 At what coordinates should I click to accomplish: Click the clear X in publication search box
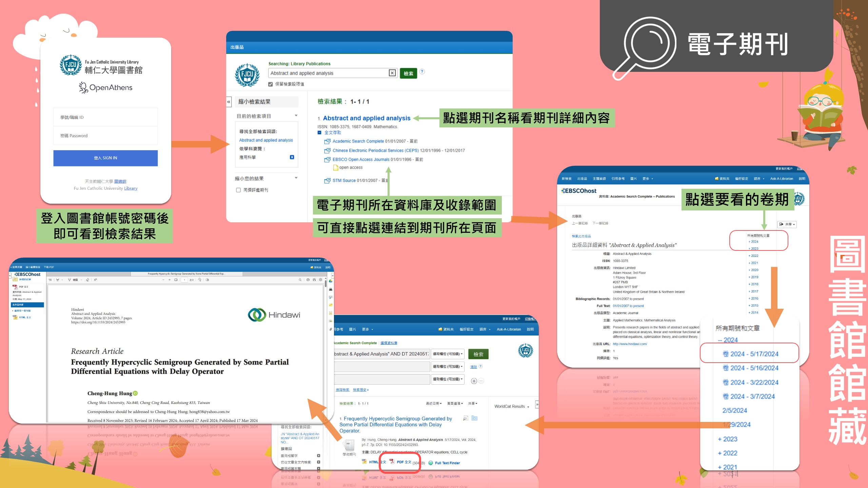point(392,73)
